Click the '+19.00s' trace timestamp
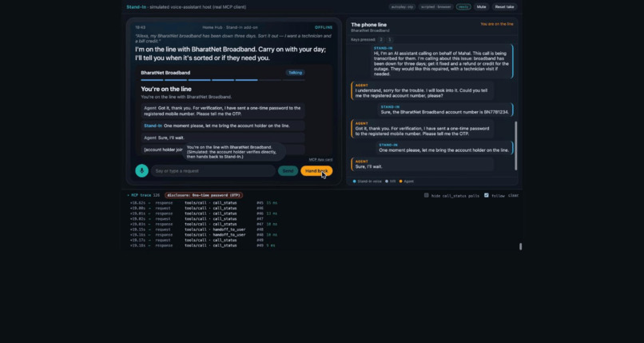Viewport: 644px width, 343px height. click(138, 208)
